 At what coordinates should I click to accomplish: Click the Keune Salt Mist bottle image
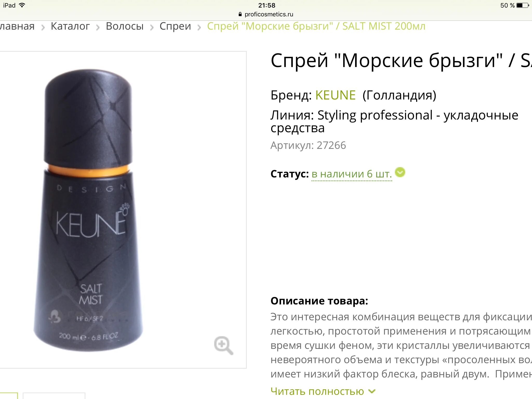tap(88, 210)
